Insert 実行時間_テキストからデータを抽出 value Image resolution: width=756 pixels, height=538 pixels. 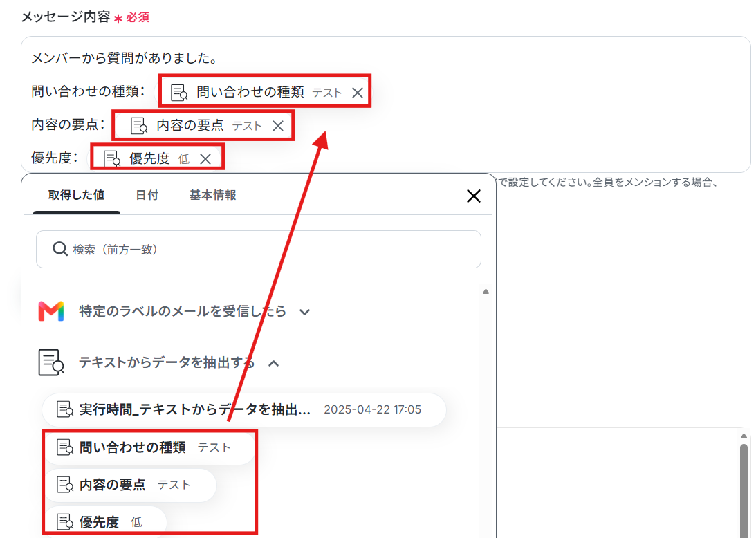tap(244, 410)
